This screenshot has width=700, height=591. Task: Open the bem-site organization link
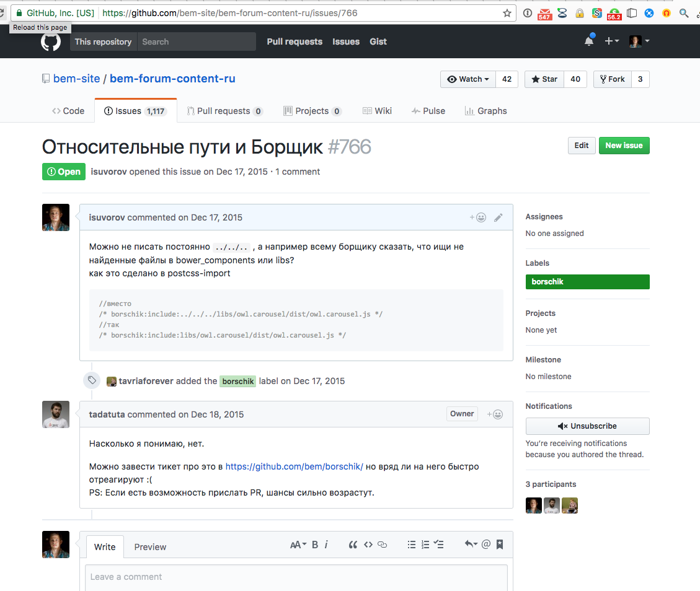(x=77, y=79)
